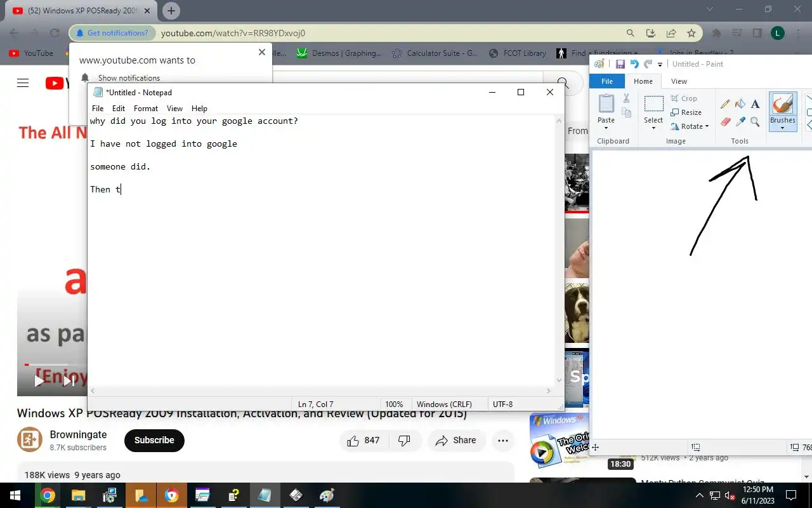Click the Copy icon in Paint clipboard group
The width and height of the screenshot is (812, 508).
coord(626,113)
